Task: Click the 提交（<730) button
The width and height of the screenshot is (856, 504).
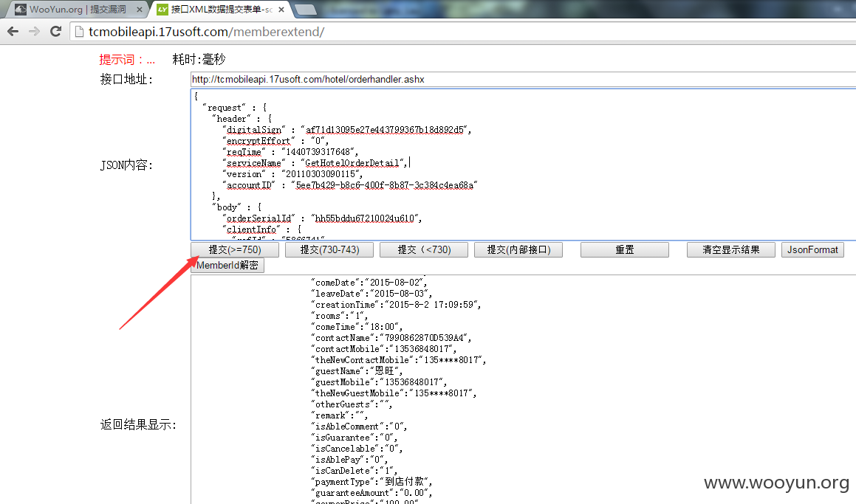Action: 424,250
